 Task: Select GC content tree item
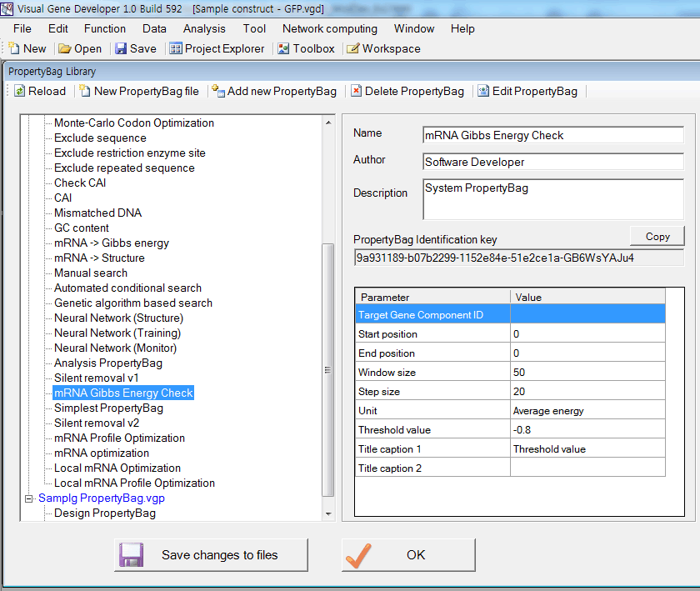tap(82, 228)
